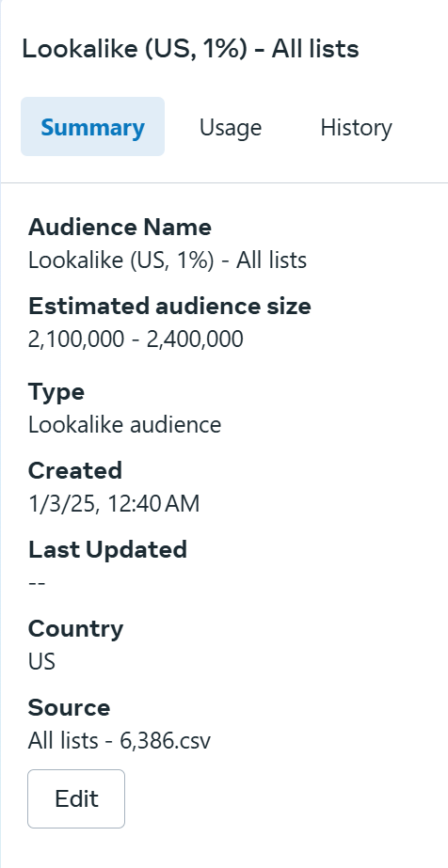Switch to the Usage tab

(x=231, y=127)
